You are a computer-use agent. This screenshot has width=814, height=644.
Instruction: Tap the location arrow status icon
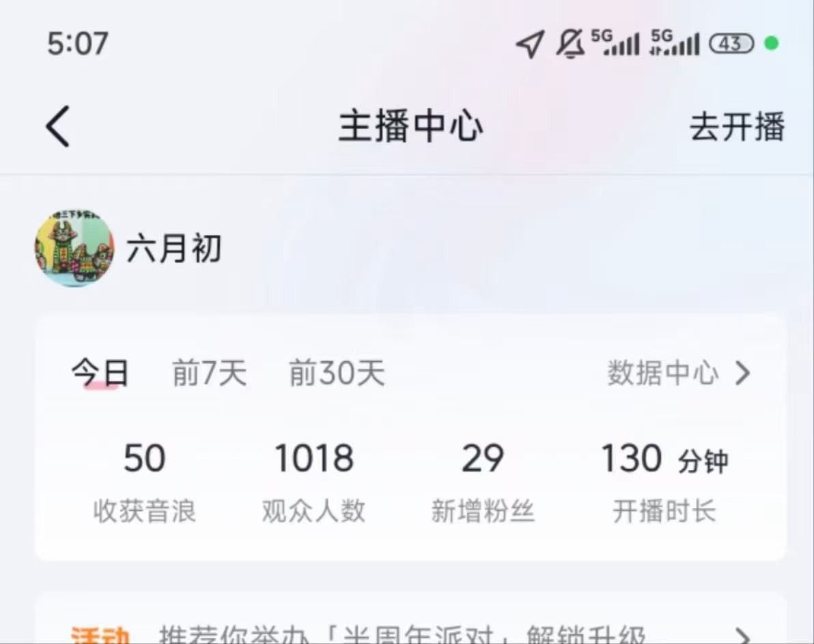pos(530,44)
